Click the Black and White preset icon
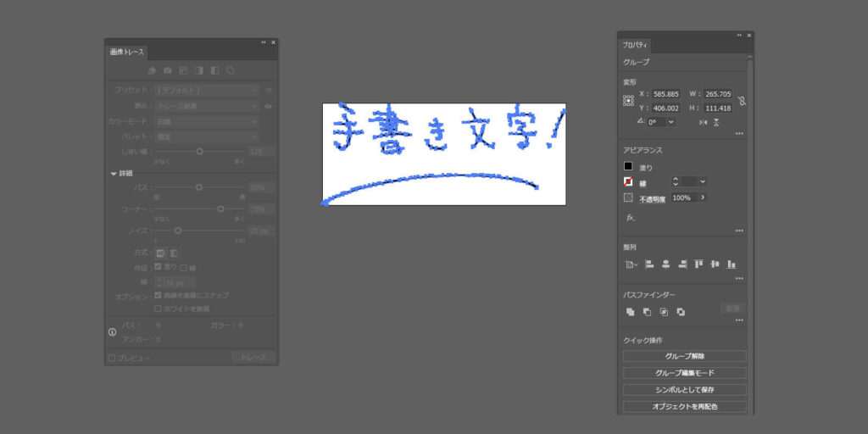 214,70
